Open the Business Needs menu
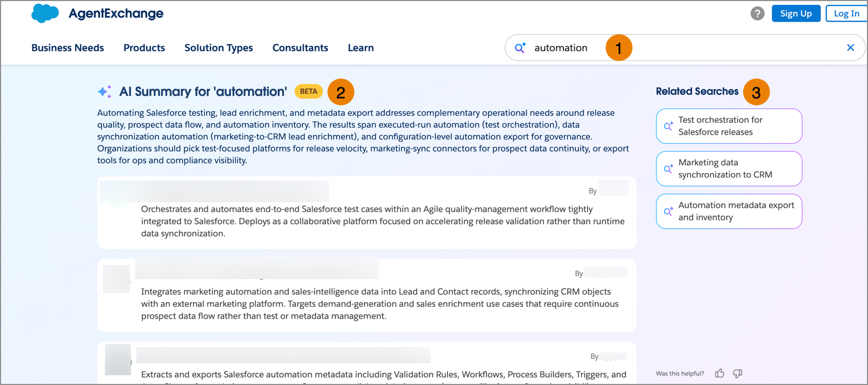This screenshot has width=868, height=385. (68, 48)
